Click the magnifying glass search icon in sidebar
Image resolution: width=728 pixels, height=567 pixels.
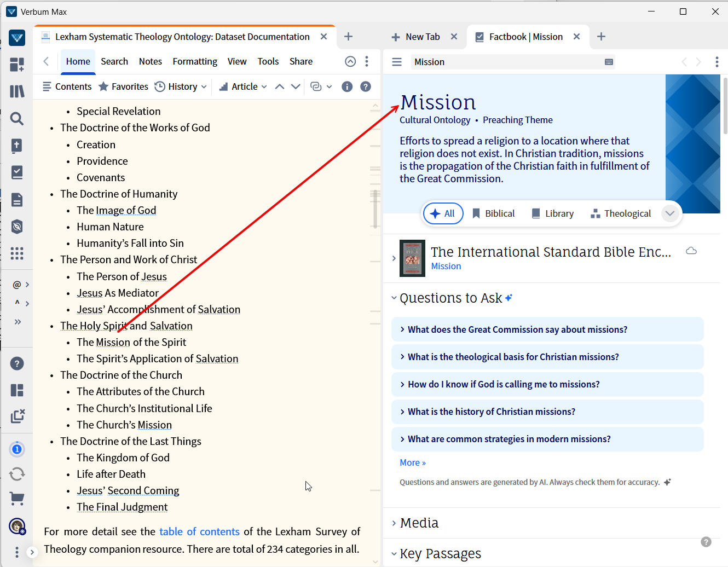[17, 118]
